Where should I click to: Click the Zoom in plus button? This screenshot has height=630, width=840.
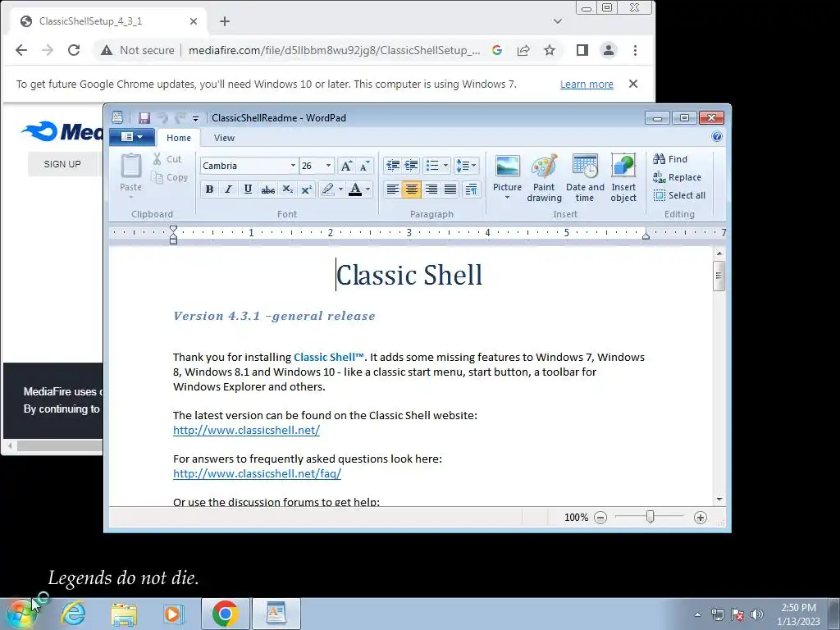click(701, 518)
